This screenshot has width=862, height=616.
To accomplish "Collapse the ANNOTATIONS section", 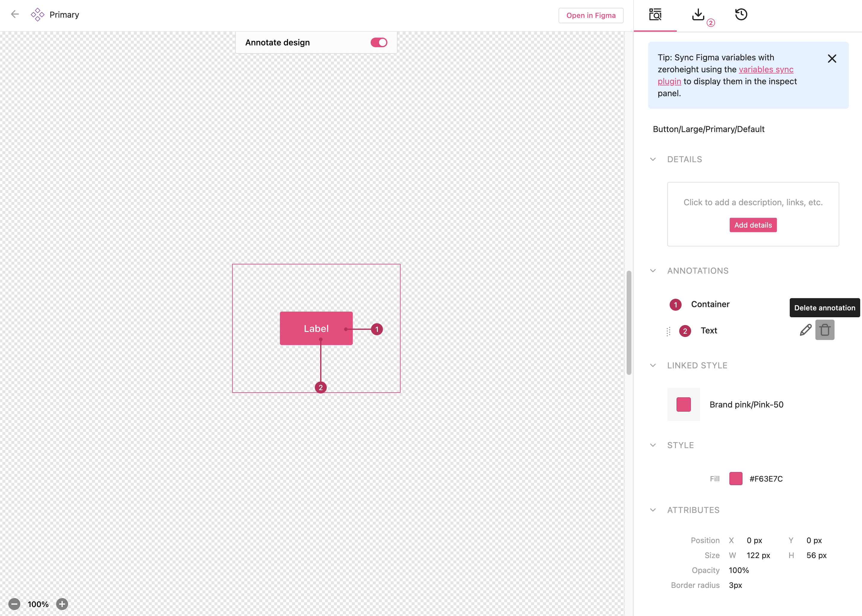I will coord(653,271).
